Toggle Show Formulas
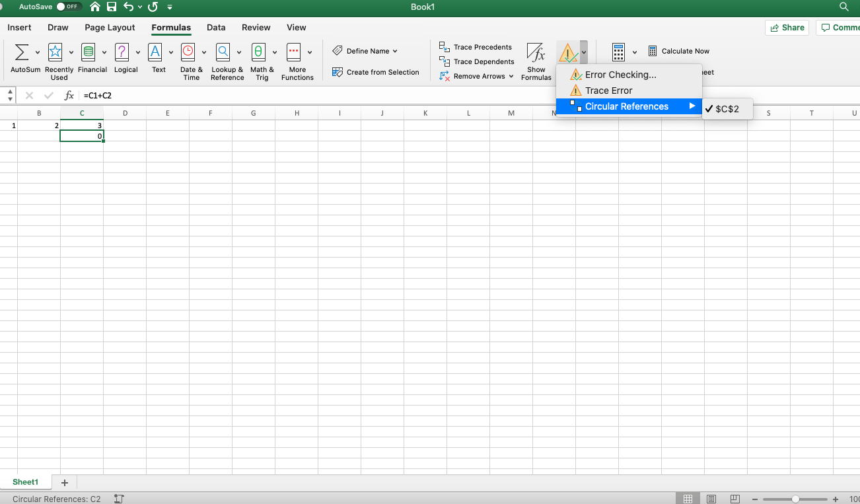This screenshot has width=860, height=504. point(536,62)
